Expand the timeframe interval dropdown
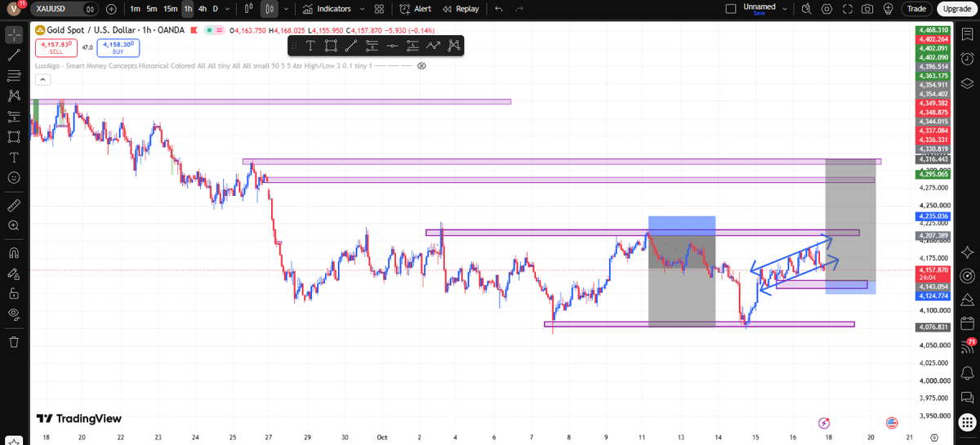The height and width of the screenshot is (445, 980). coord(228,9)
